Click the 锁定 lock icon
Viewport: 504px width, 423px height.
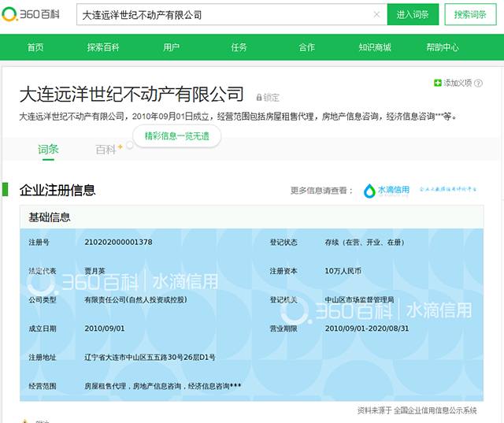click(259, 98)
